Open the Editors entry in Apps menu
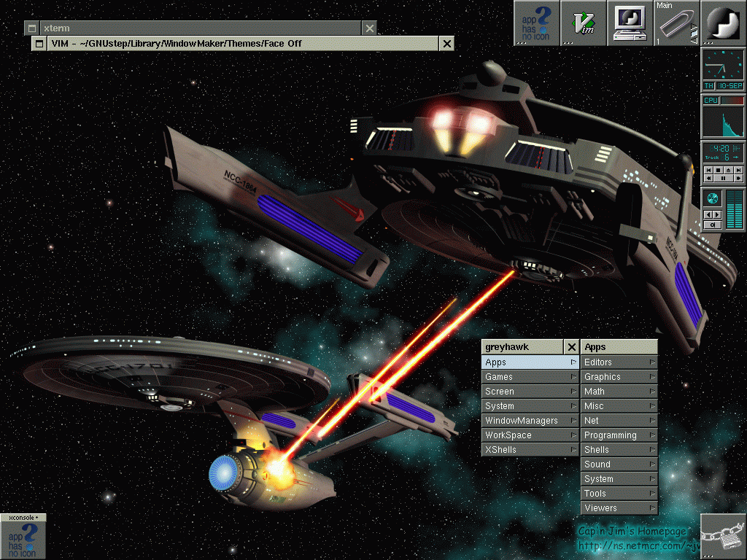Screen dimensions: 747x560 pos(619,362)
